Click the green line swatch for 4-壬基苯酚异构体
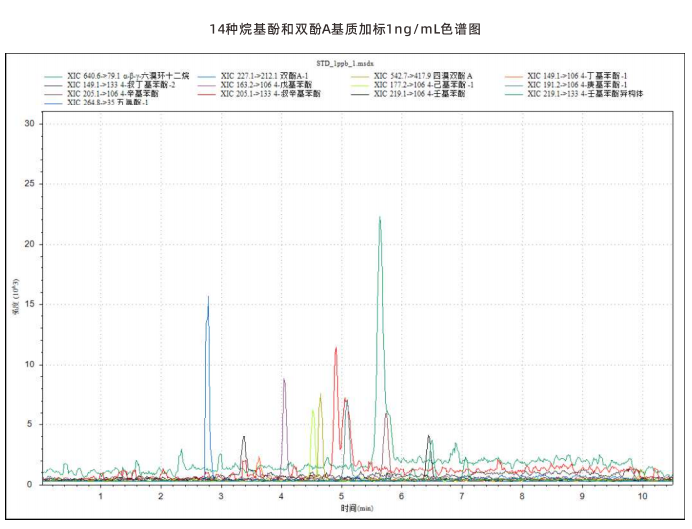 pos(514,94)
